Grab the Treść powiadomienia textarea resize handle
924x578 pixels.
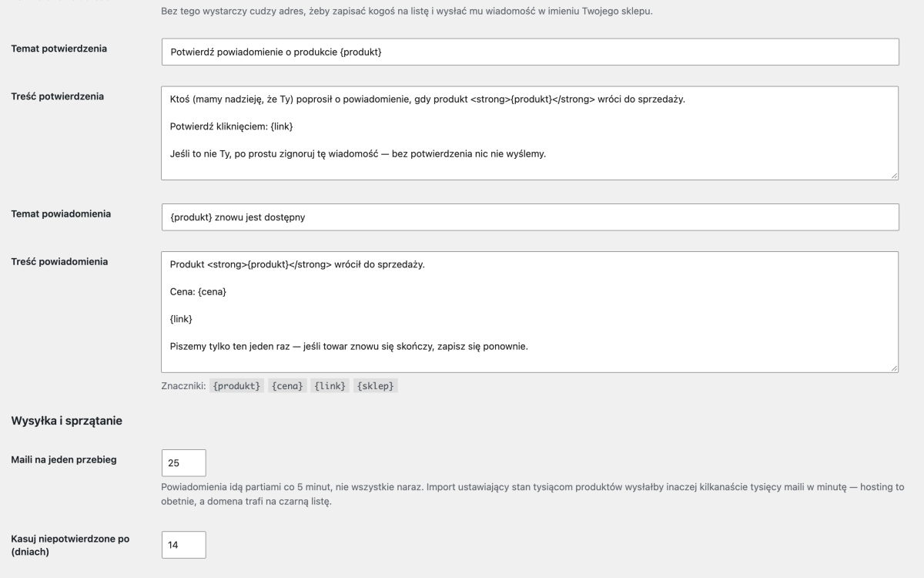pos(894,368)
